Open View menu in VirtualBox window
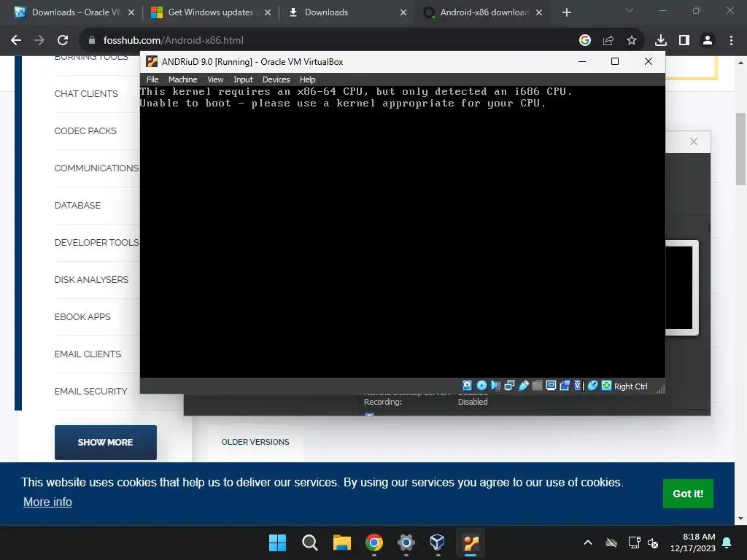 tap(215, 79)
